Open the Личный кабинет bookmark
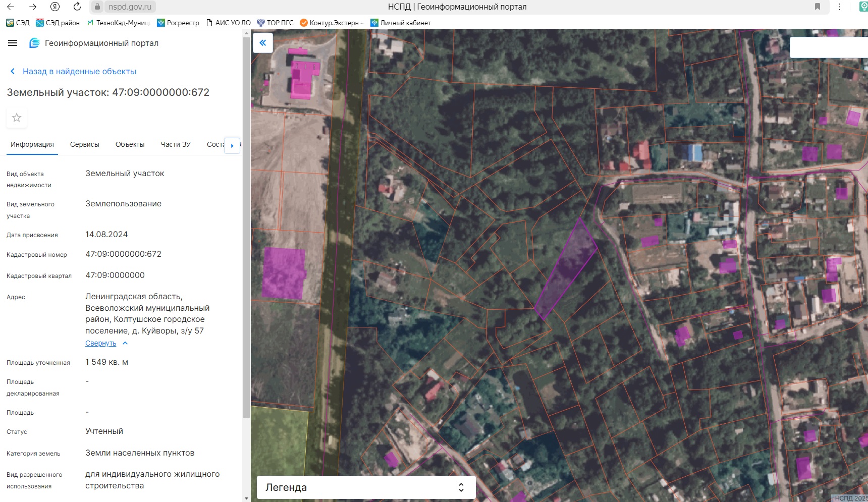Screen dimensions: 868x502 pyautogui.click(x=401, y=23)
